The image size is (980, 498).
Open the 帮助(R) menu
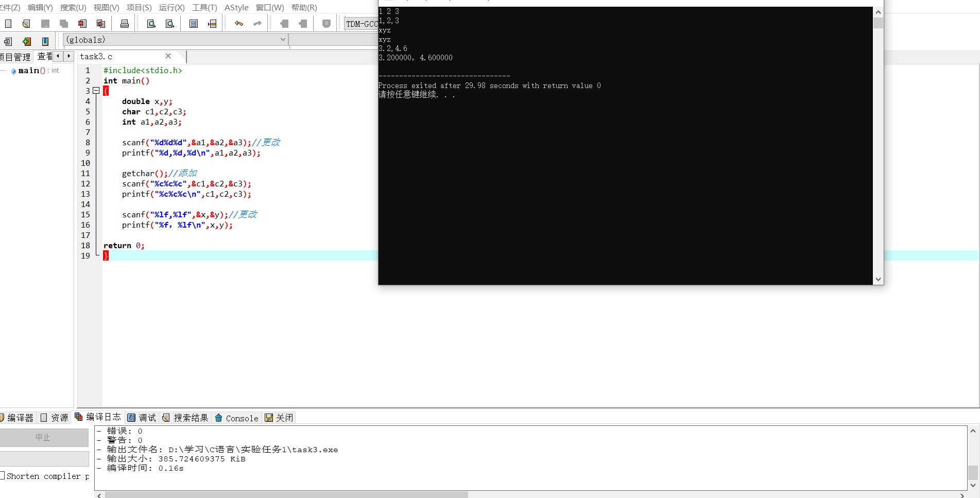tap(304, 7)
